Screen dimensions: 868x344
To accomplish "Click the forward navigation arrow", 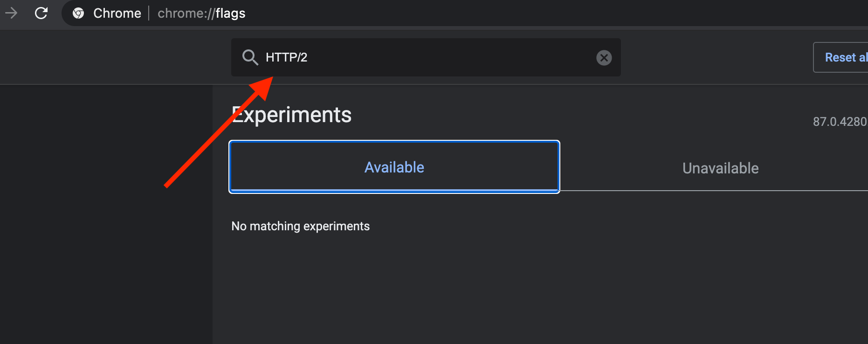I will coord(11,13).
